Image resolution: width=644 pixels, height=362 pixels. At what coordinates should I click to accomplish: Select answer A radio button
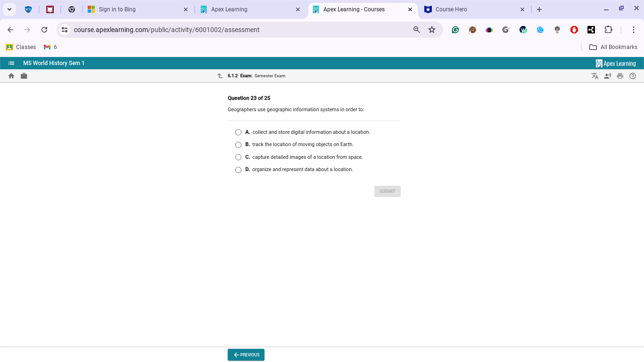tap(239, 132)
